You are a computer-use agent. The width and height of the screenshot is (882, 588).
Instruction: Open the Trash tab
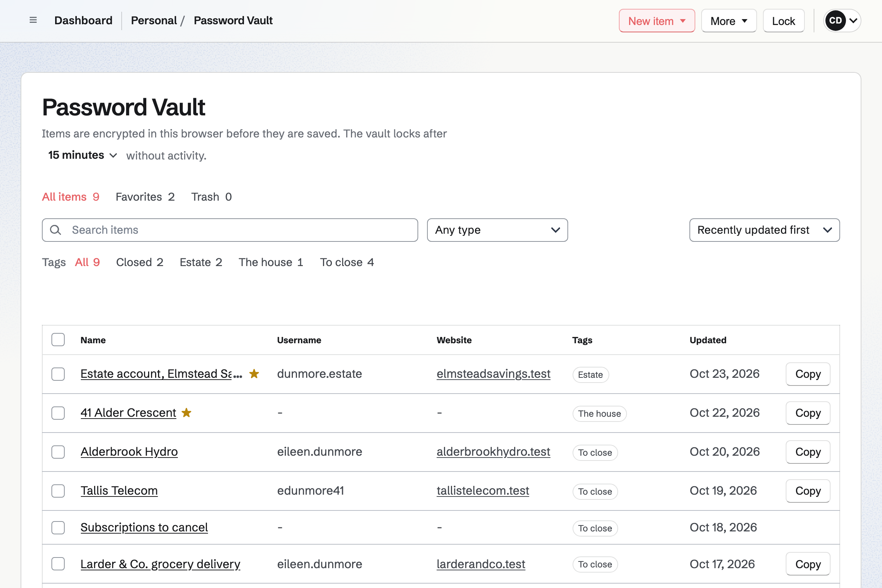(x=212, y=197)
